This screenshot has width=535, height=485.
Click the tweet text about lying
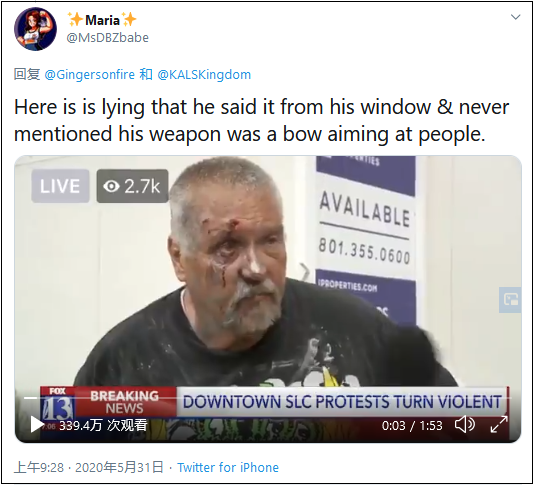point(262,120)
